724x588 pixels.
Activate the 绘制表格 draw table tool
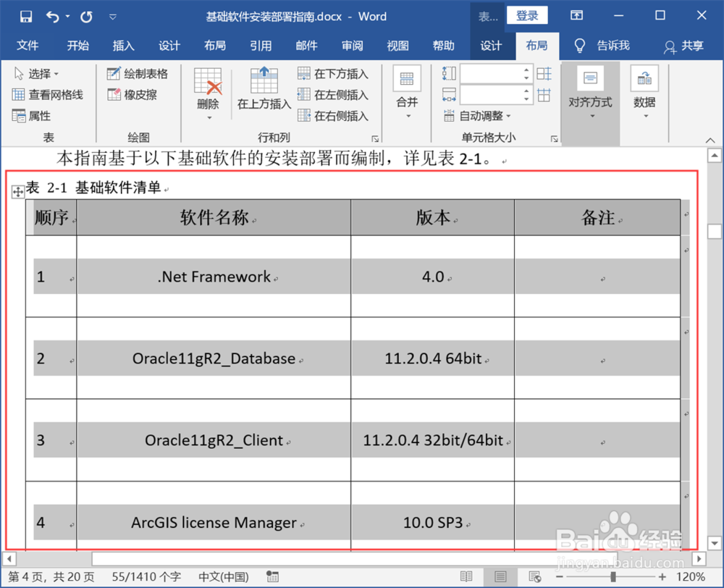pyautogui.click(x=137, y=73)
